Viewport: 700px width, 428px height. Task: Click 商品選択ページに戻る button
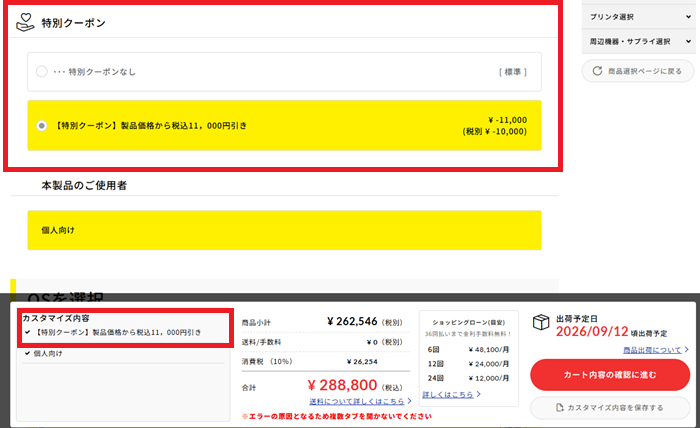(638, 71)
